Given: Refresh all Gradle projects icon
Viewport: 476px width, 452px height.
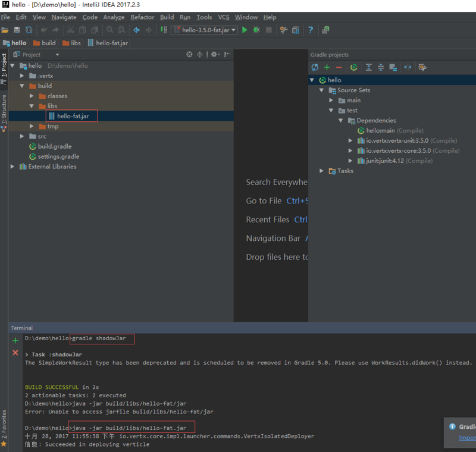Looking at the screenshot, I should [x=315, y=67].
